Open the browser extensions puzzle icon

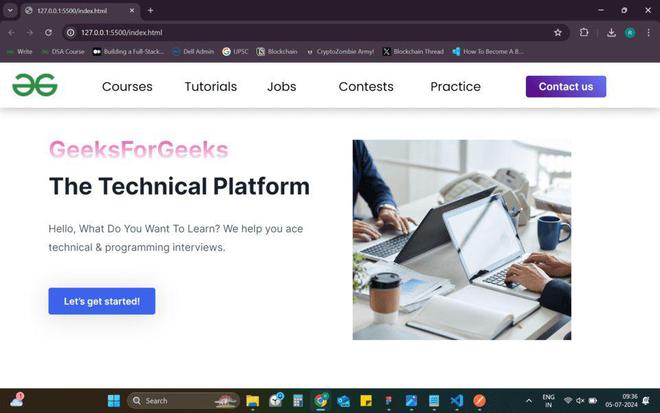pos(584,32)
